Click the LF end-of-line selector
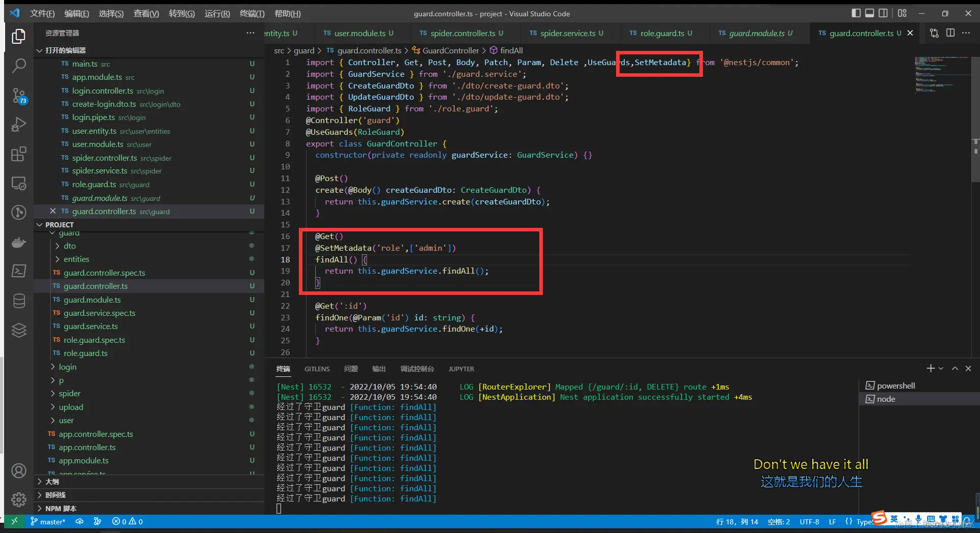 (x=832, y=521)
